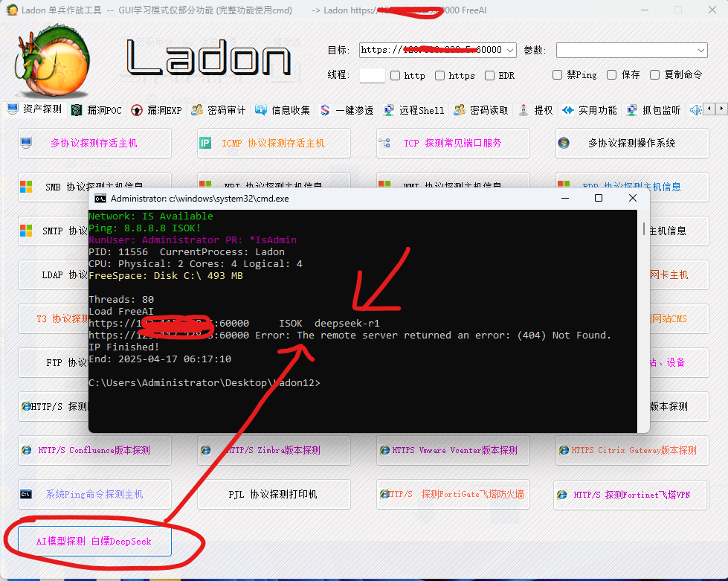This screenshot has width=728, height=581.
Task: Enable the https protocol checkbox
Action: [441, 75]
